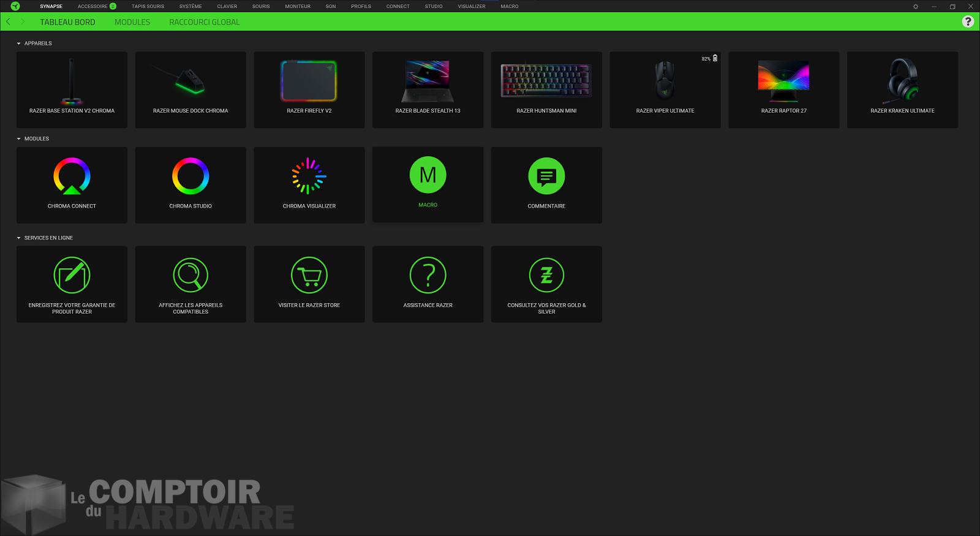
Task: Select the Razer Firefly V2 mousepad
Action: [309, 90]
